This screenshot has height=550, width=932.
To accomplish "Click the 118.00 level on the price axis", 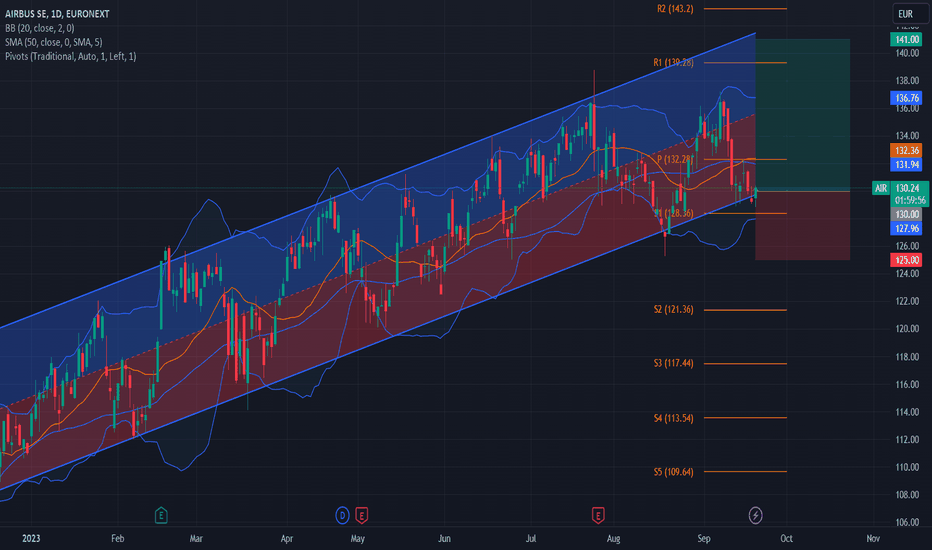I will [908, 357].
